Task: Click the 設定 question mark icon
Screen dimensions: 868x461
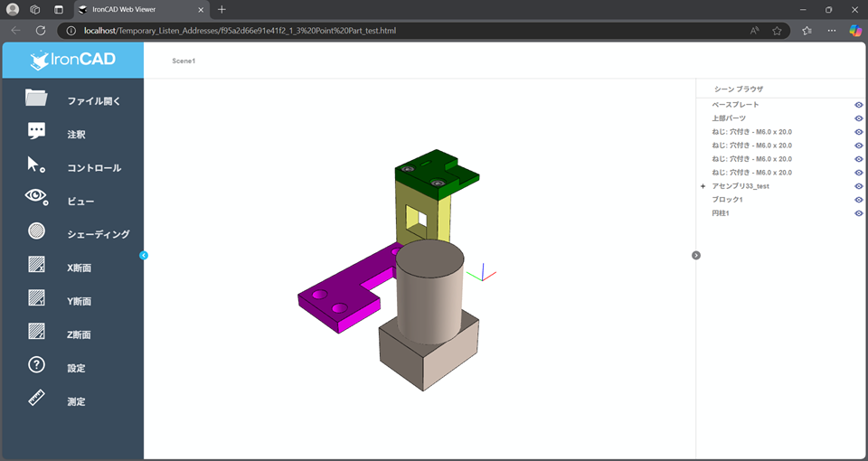Action: 36,364
